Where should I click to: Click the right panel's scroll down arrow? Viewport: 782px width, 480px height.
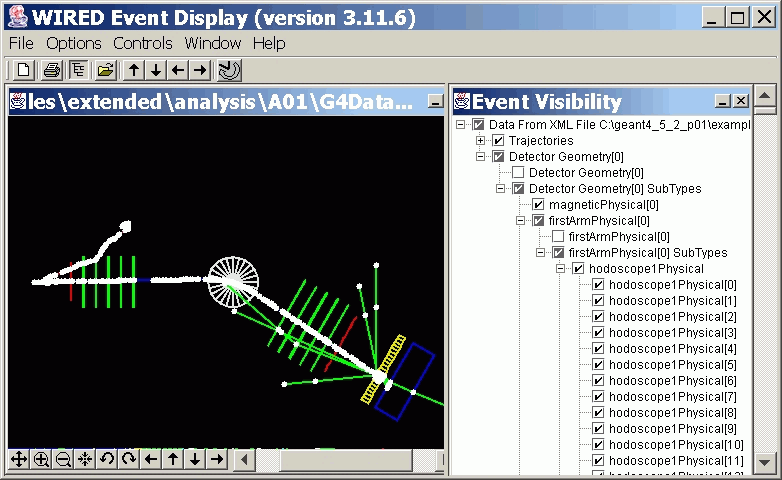(765, 462)
